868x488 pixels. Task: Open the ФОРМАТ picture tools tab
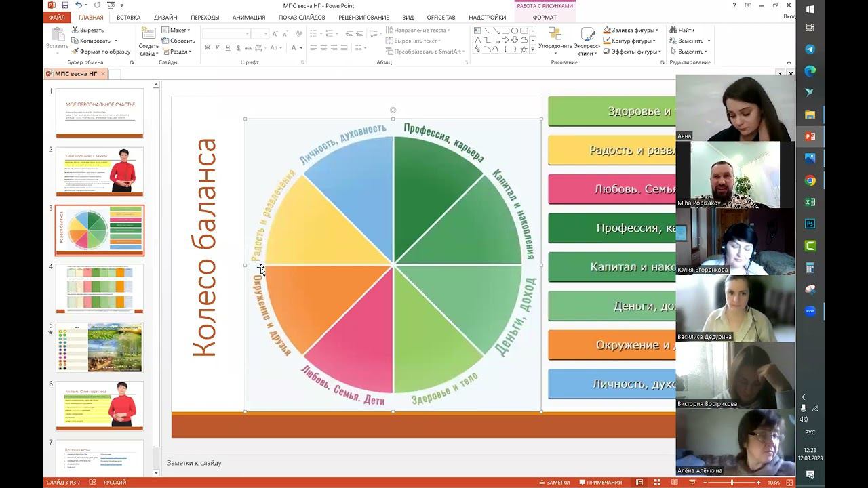click(x=545, y=18)
